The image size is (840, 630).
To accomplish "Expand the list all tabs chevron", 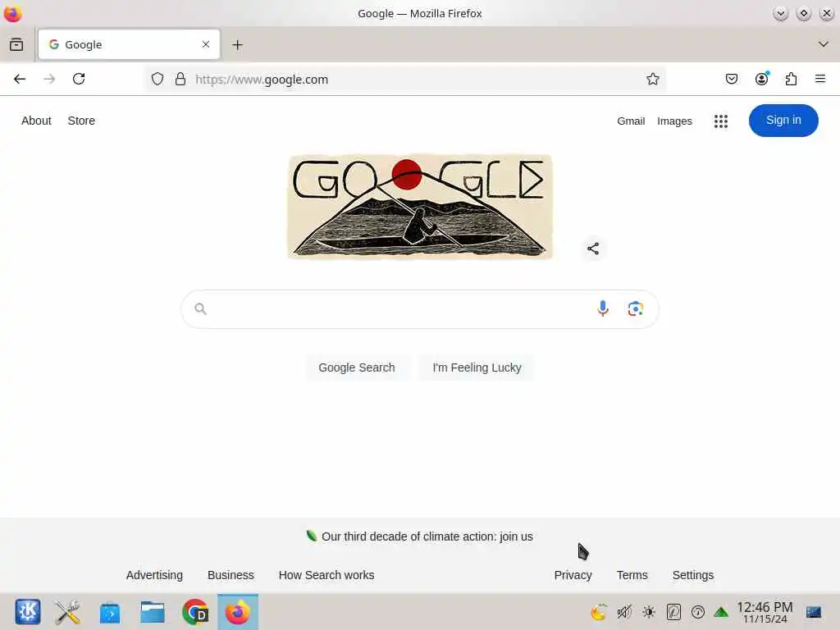I will click(x=823, y=44).
